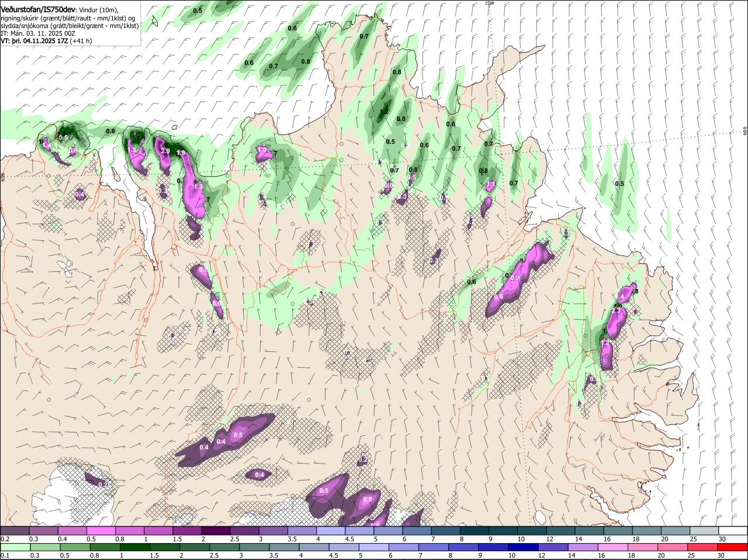This screenshot has height=560, width=748.
Task: Pick the bright pink 0.5 swatch in top legend row
Action: click(x=101, y=530)
